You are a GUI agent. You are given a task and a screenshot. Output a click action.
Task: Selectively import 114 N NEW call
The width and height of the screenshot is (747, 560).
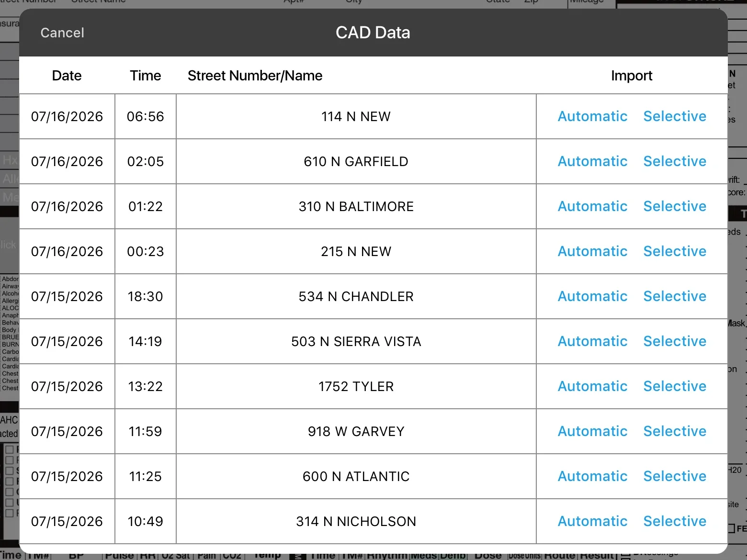[x=675, y=116]
